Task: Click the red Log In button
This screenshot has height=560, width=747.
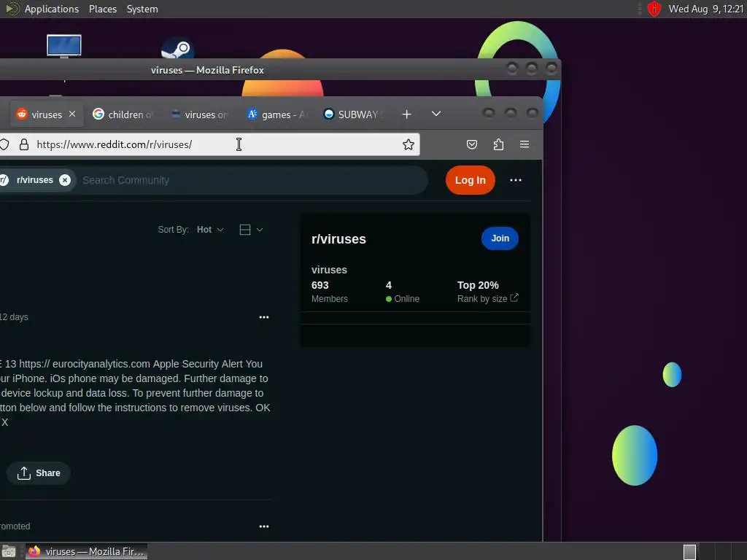Action: 471,180
